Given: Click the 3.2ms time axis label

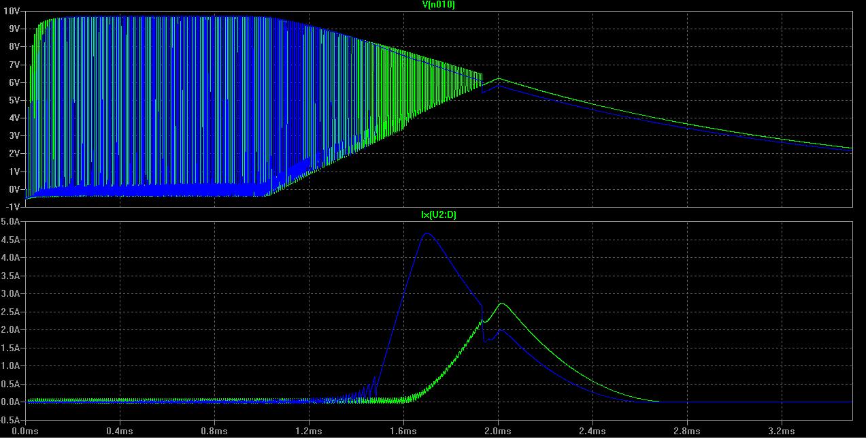Looking at the screenshot, I should pyautogui.click(x=781, y=431).
